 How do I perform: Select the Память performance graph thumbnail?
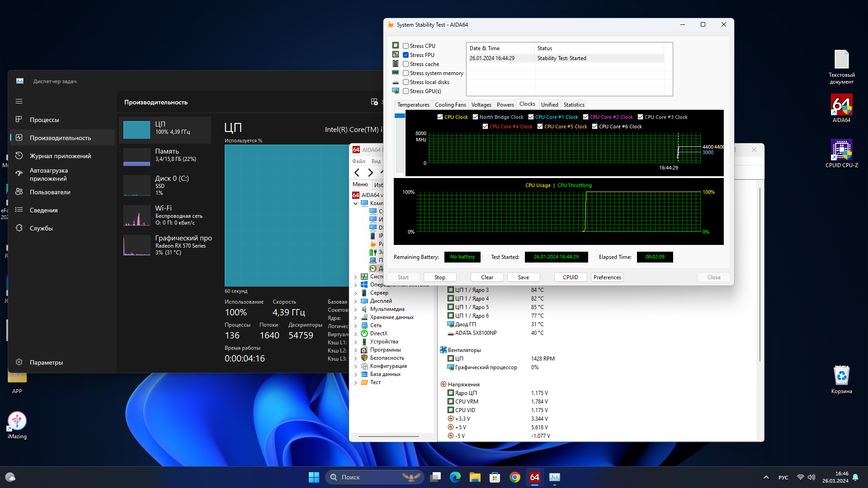(137, 157)
